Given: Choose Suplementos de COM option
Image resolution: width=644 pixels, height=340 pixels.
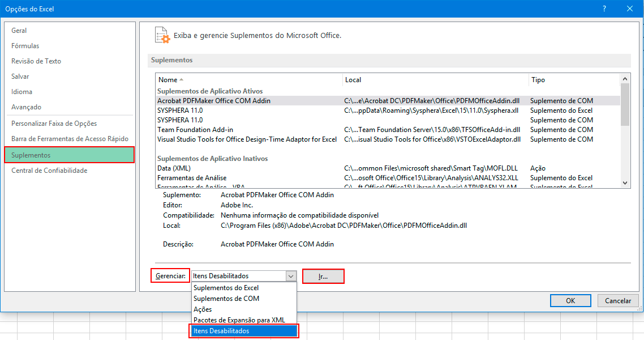Looking at the screenshot, I should 226,299.
